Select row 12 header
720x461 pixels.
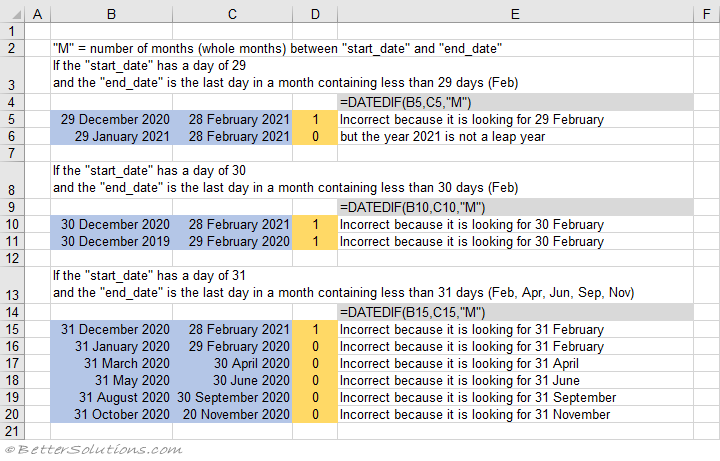(12, 258)
